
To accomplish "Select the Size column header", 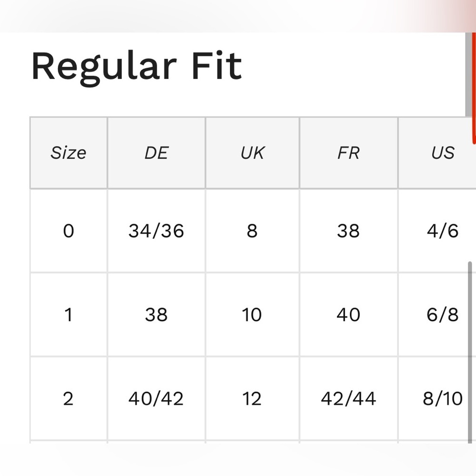I will click(69, 153).
